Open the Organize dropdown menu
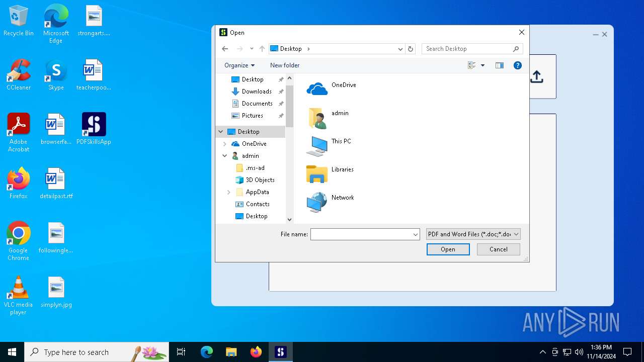The image size is (644, 362). tap(239, 65)
